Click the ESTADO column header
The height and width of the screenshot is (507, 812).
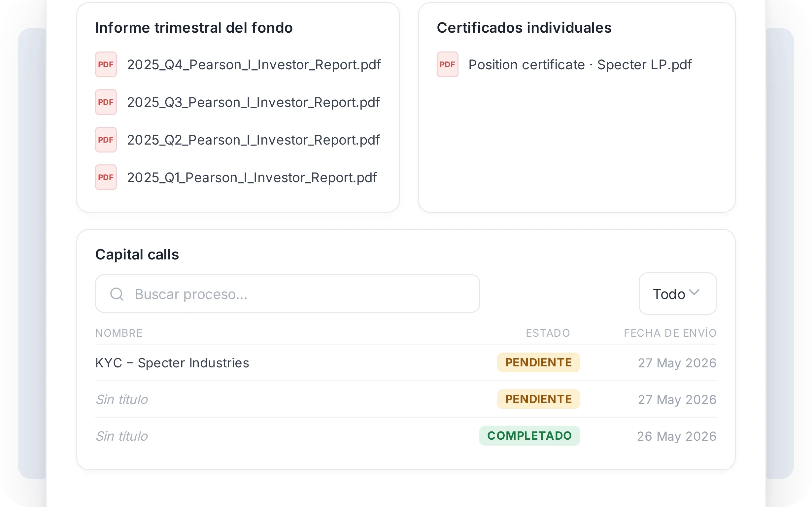coord(548,333)
